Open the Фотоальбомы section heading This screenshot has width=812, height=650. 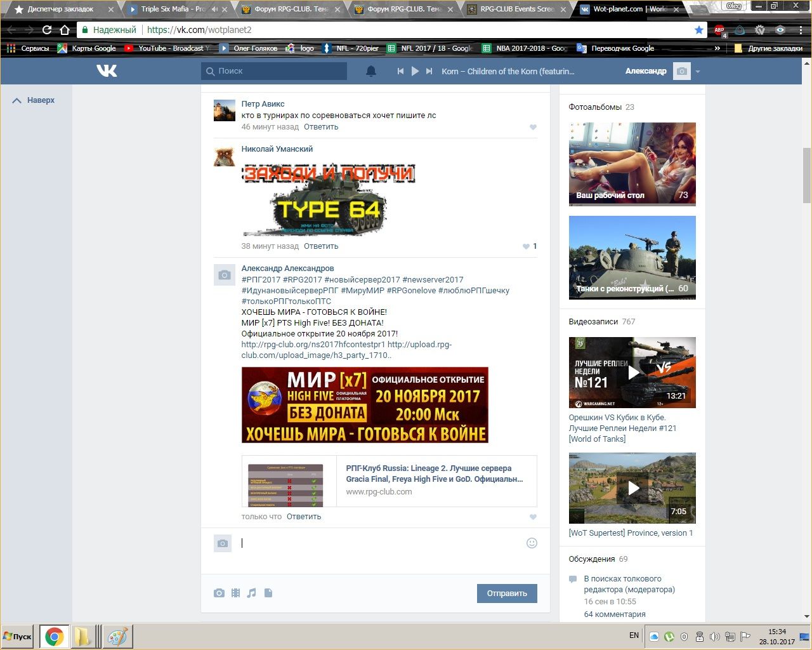[595, 107]
